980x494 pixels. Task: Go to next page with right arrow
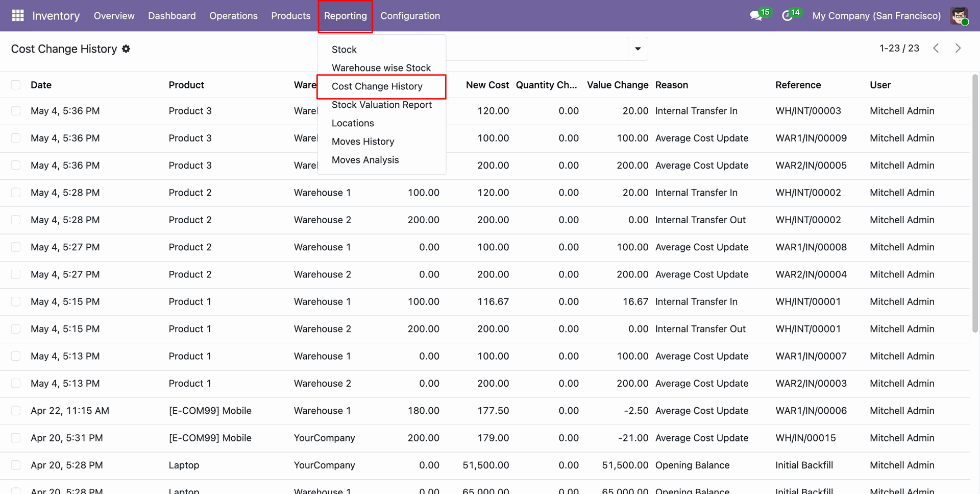coord(958,48)
